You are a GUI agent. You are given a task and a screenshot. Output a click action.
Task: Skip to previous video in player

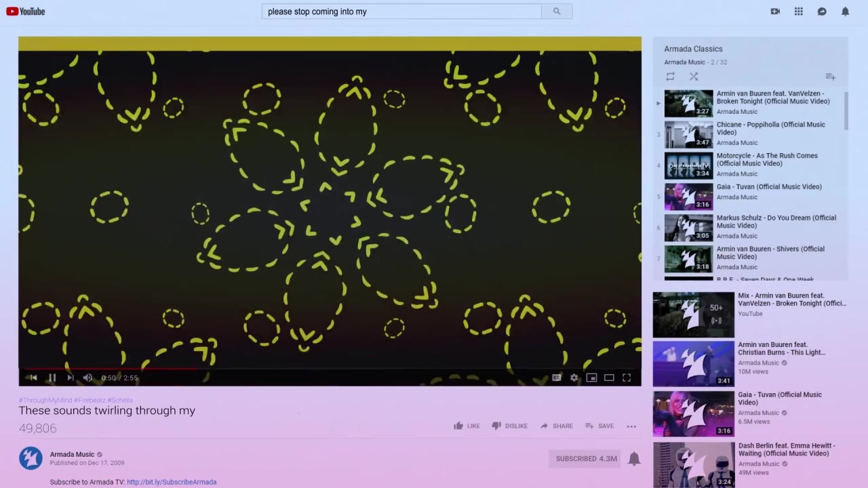(34, 378)
